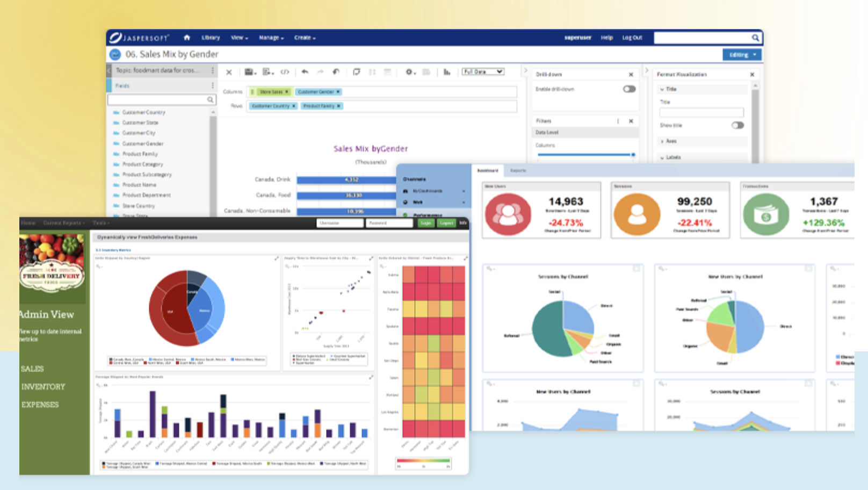Click the green Login button
This screenshot has height=490, width=868.
(x=426, y=223)
